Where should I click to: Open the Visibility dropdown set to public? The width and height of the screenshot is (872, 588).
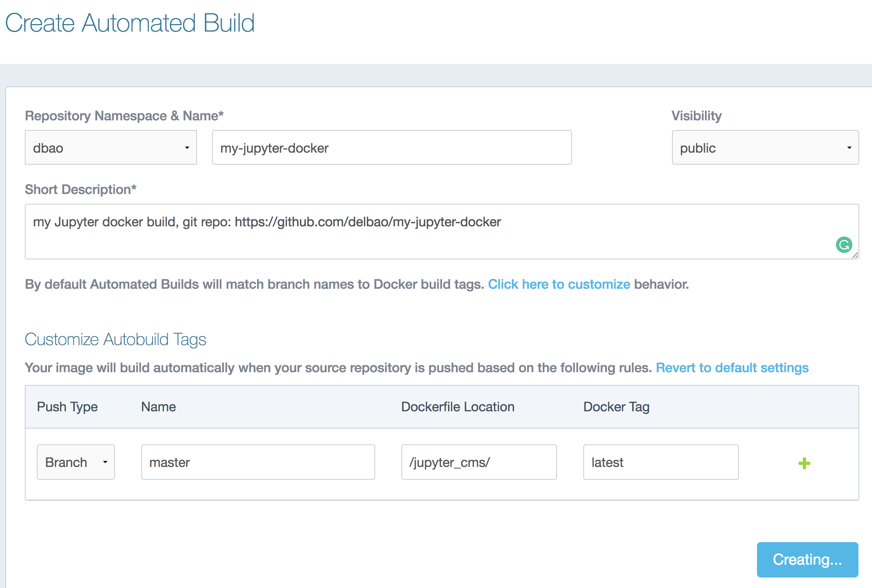pos(765,148)
